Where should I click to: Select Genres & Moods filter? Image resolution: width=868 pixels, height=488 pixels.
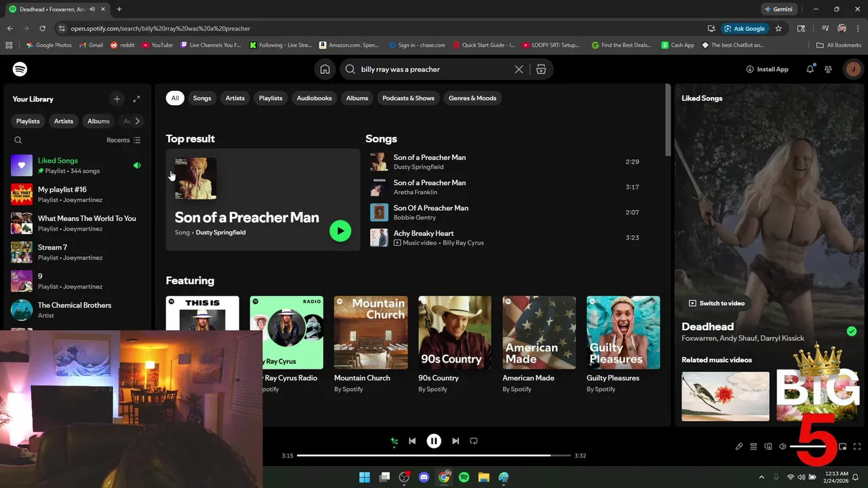473,98
